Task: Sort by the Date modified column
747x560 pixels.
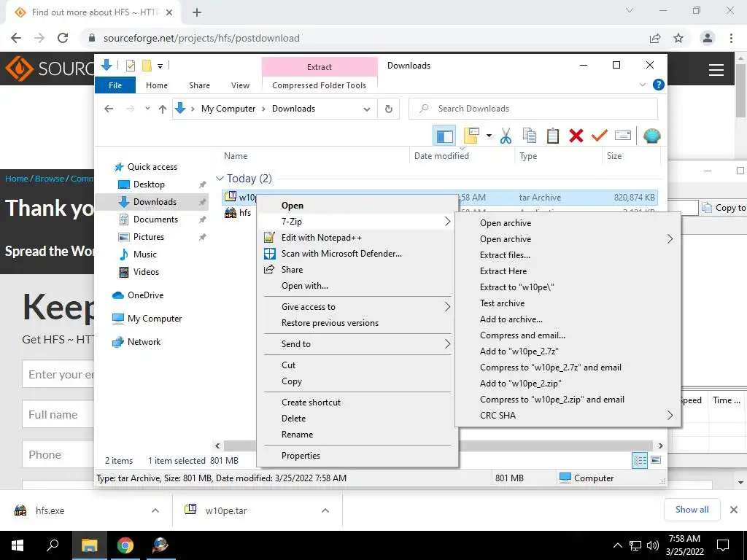Action: click(441, 156)
